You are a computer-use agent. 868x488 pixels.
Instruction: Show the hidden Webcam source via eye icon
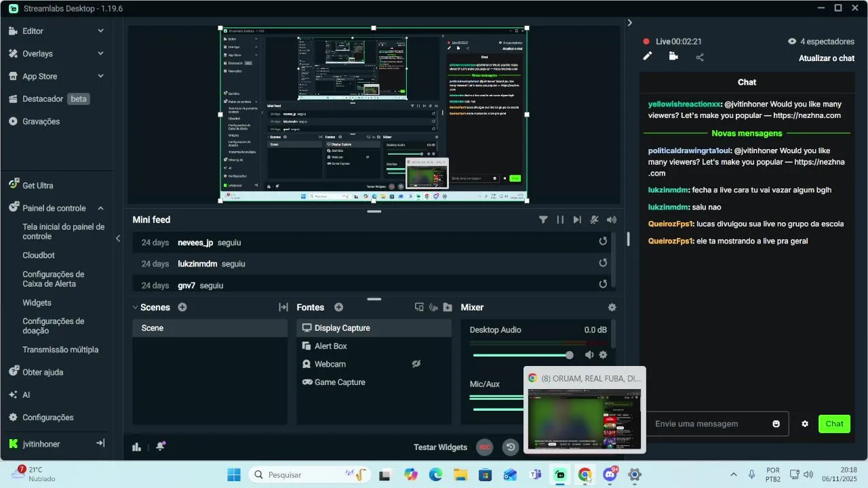(416, 364)
